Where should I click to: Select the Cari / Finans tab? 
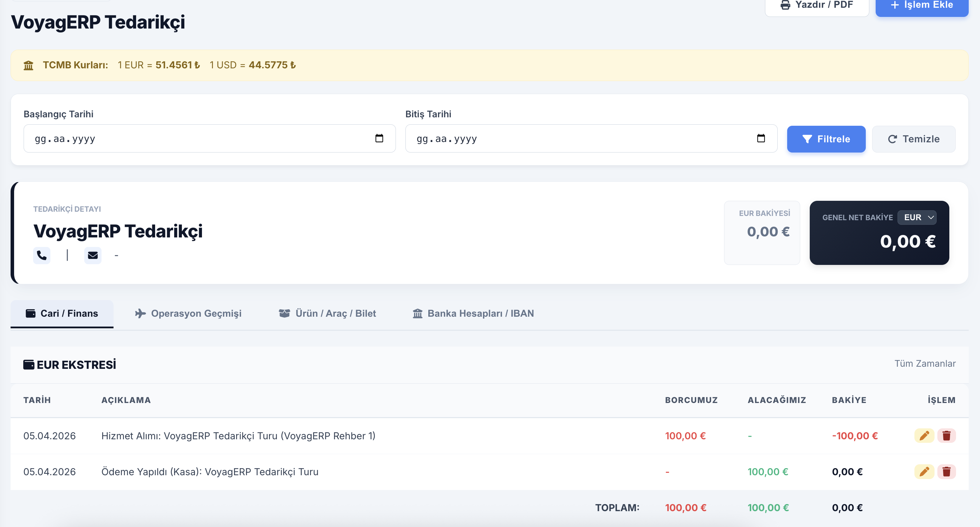tap(62, 313)
